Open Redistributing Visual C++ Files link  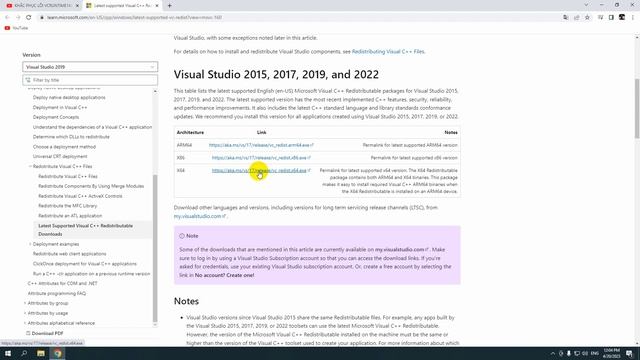pos(388,51)
